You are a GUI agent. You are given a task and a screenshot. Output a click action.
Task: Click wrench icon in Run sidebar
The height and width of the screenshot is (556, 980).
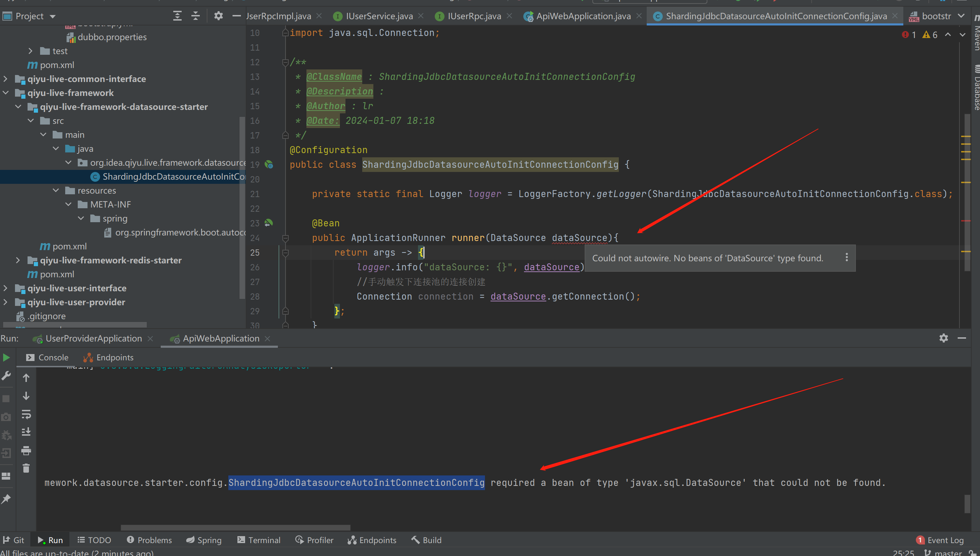pos(6,376)
